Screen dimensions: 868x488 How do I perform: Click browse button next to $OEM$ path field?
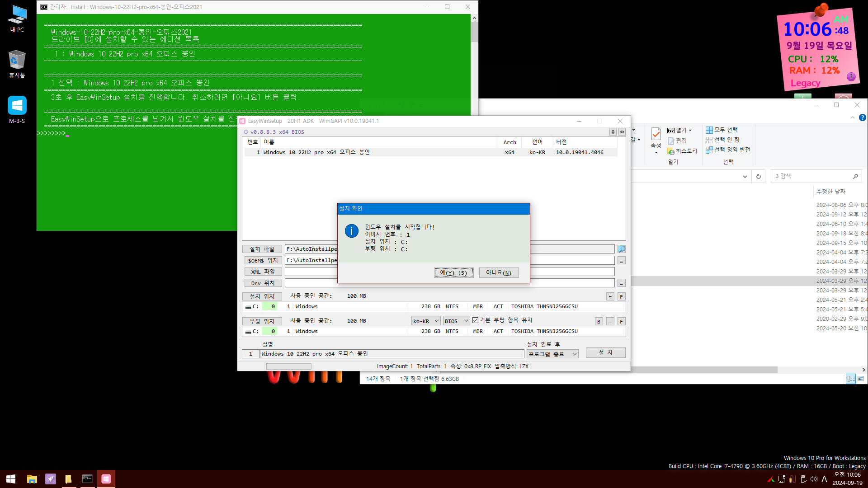[622, 261]
